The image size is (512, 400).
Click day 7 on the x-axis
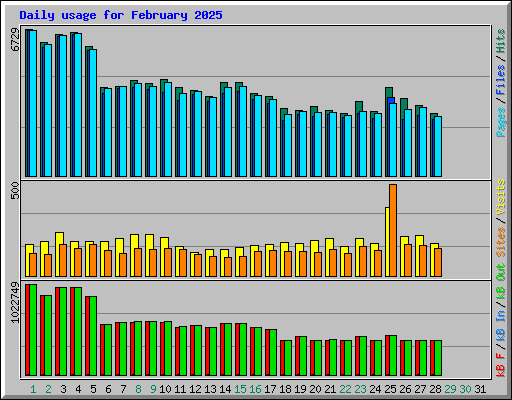click(x=123, y=389)
